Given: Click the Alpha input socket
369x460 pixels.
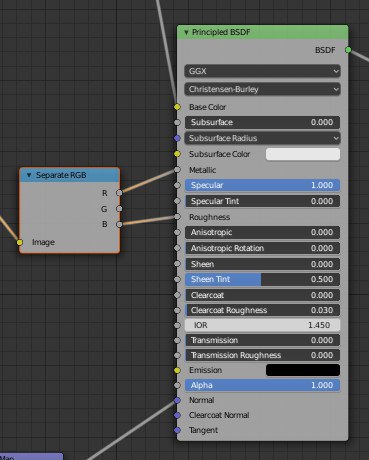Looking at the screenshot, I should pyautogui.click(x=177, y=385).
